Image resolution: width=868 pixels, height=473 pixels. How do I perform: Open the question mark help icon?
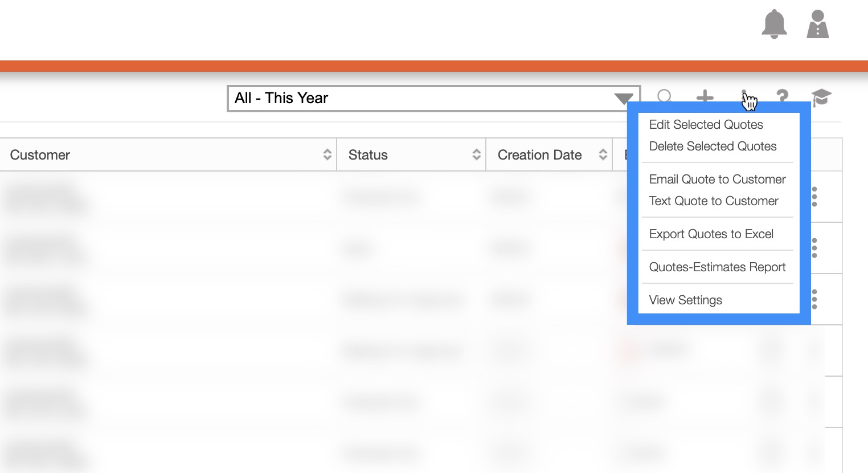(x=783, y=96)
